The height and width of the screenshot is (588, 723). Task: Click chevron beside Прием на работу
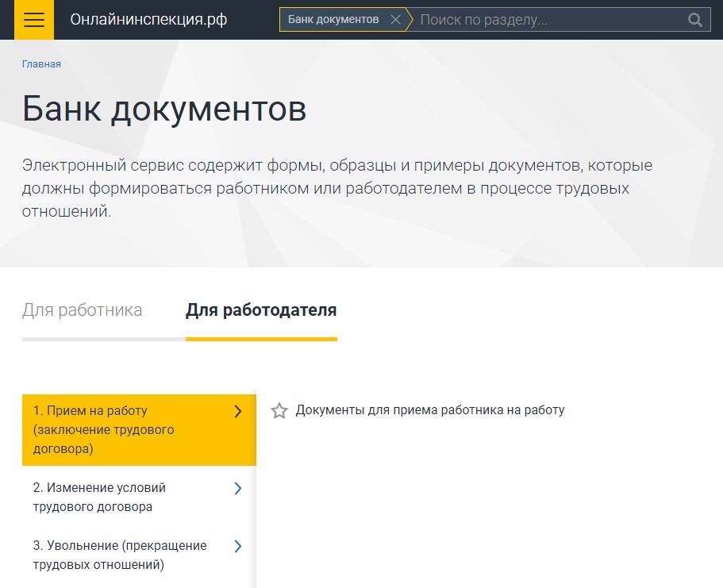[x=238, y=411]
